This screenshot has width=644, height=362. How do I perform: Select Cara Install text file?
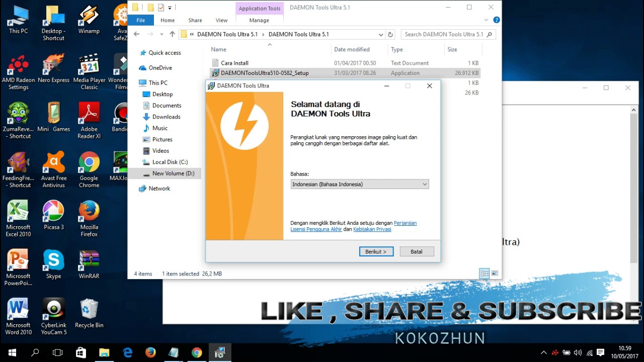[x=234, y=63]
